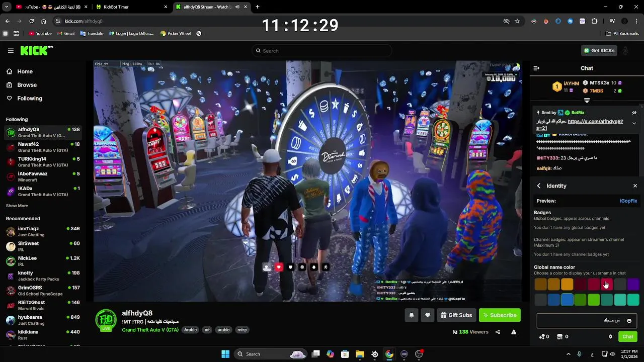This screenshot has height=362, width=644.
Task: Open SirSweet recommended channel
Action: point(43,246)
